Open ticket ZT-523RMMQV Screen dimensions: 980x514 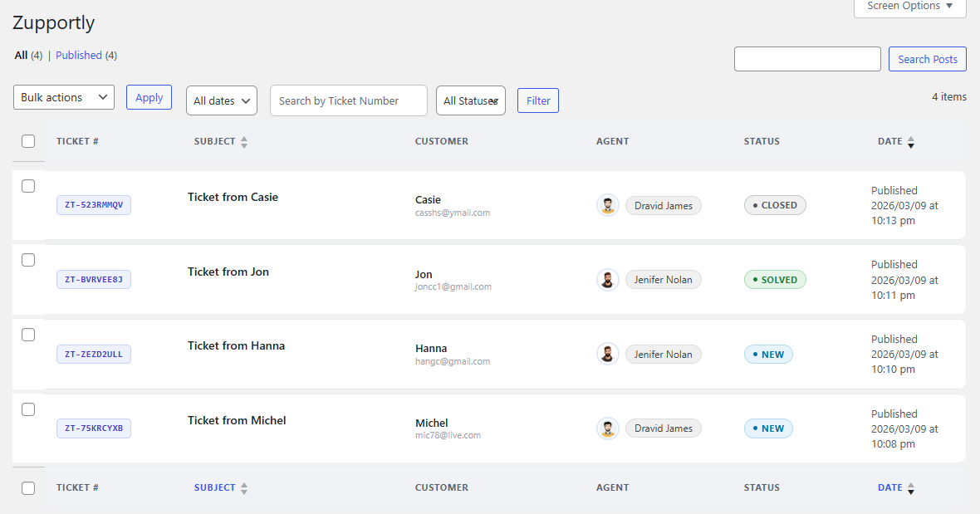93,204
